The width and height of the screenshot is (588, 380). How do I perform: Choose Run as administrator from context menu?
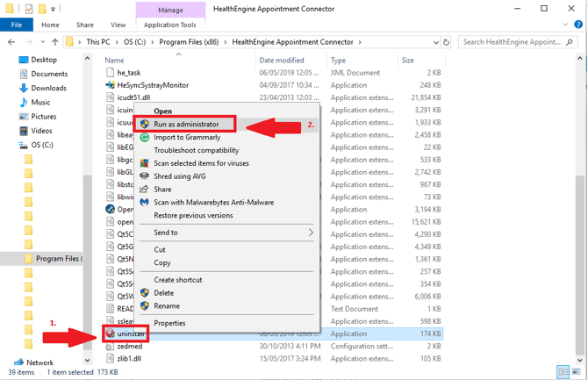tap(186, 125)
